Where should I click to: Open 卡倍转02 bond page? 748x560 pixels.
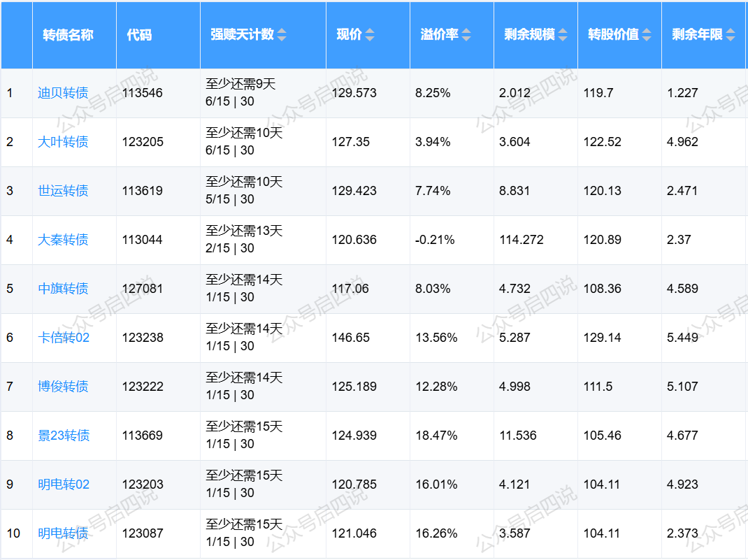64,338
